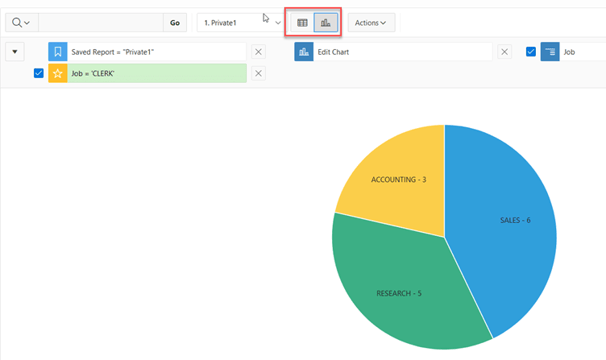Uncheck the Job control break checkbox

[531, 52]
